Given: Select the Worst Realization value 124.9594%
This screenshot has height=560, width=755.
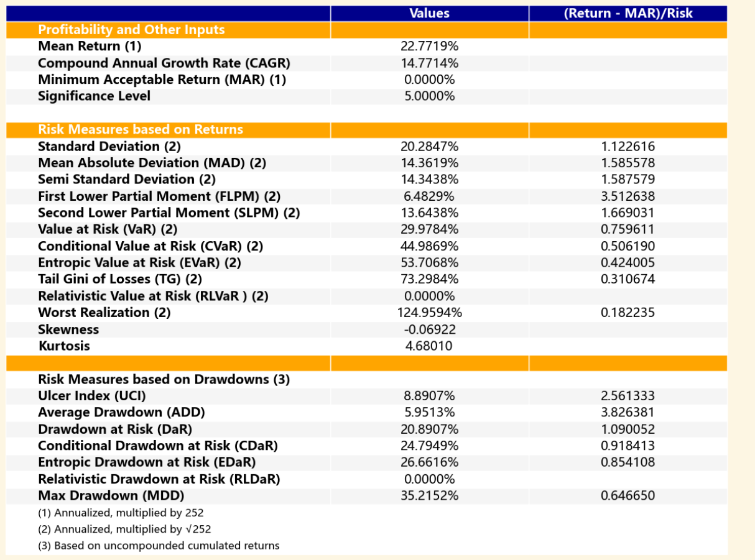Looking at the screenshot, I should 429,312.
